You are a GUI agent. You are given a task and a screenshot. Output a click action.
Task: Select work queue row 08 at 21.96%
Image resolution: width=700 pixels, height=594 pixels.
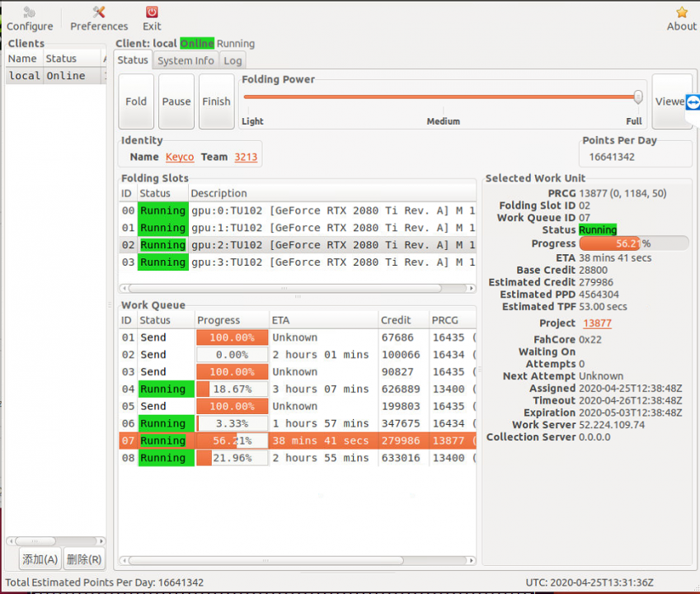click(x=298, y=458)
